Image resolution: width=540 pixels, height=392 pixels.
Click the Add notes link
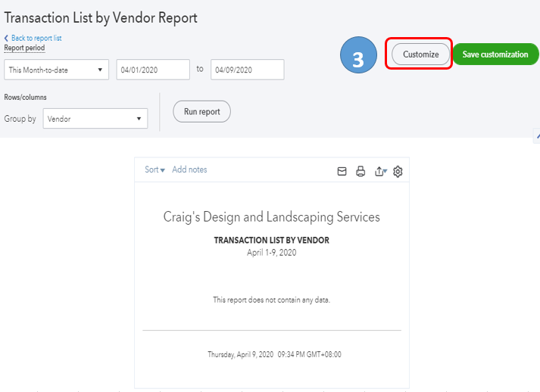189,170
